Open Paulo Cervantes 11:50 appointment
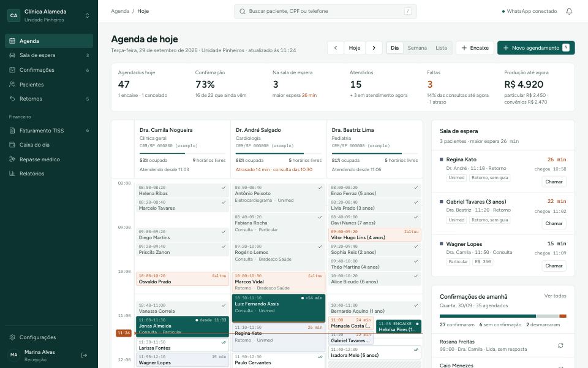 click(x=279, y=361)
